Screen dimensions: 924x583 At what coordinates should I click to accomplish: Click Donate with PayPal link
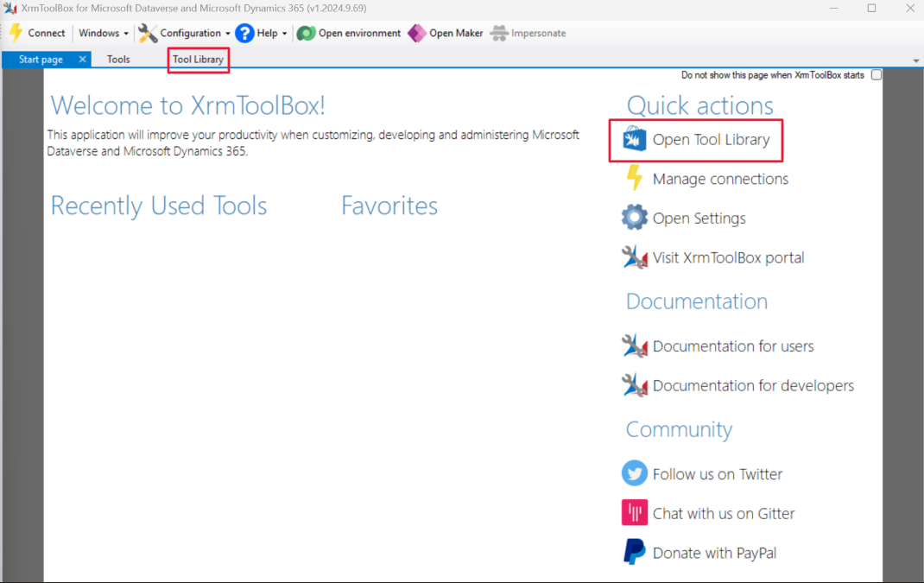coord(714,553)
